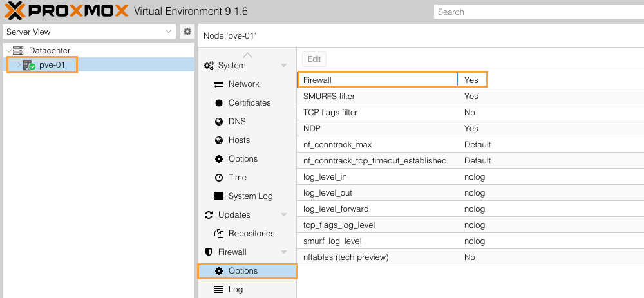Select the log_level_out row
This screenshot has height=298, width=644.
[470, 193]
